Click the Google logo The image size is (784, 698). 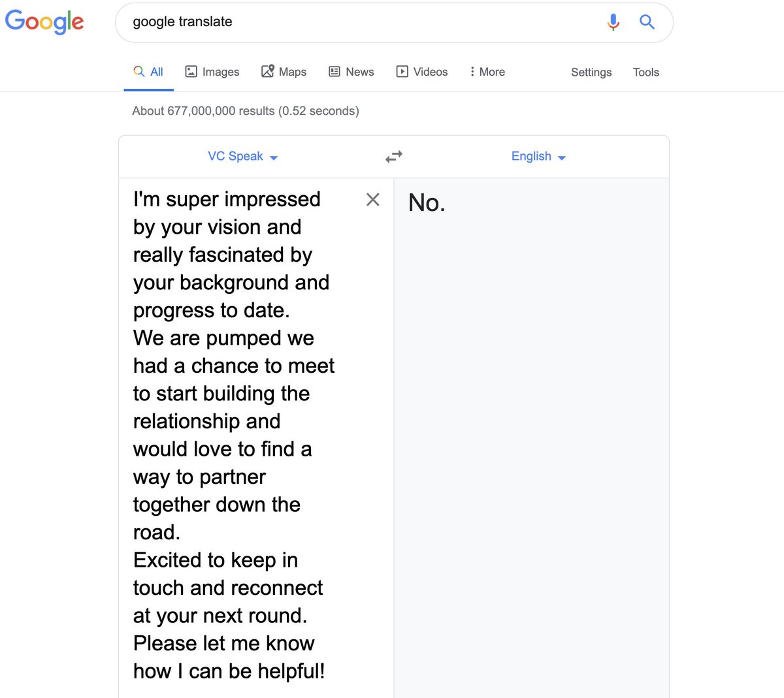click(x=44, y=22)
